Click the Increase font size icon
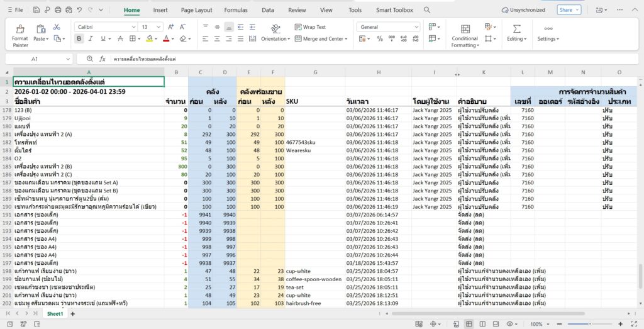644x329 pixels. coord(170,27)
